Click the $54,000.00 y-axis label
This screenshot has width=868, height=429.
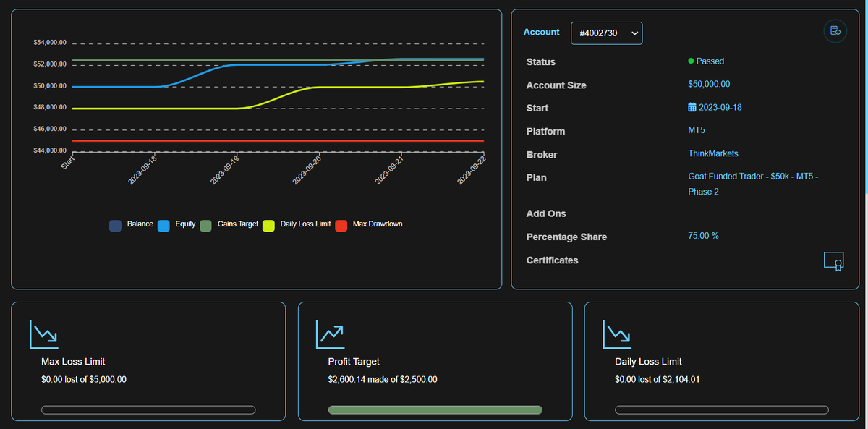(x=50, y=43)
